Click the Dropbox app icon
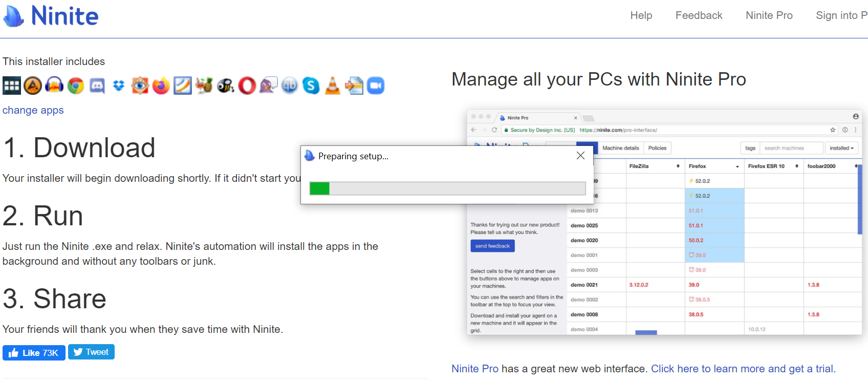This screenshot has height=381, width=868. [x=119, y=86]
